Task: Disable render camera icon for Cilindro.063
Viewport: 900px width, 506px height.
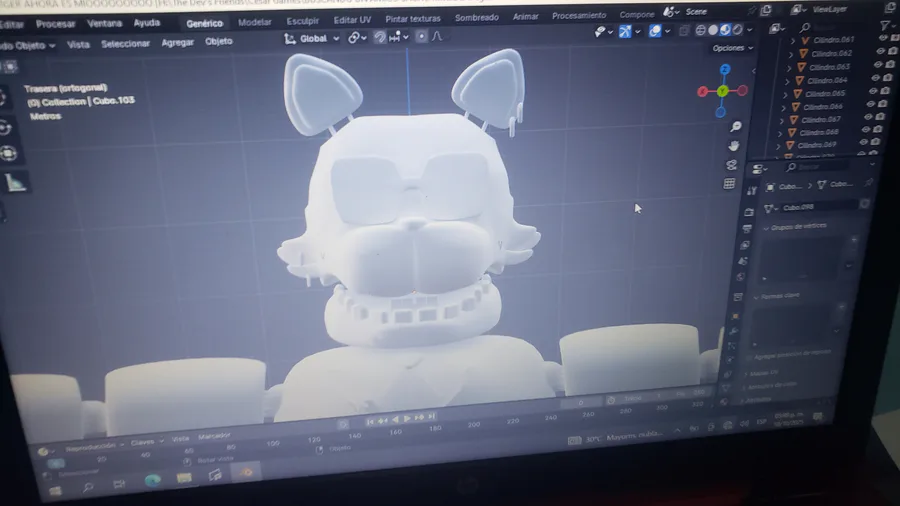Action: point(890,64)
